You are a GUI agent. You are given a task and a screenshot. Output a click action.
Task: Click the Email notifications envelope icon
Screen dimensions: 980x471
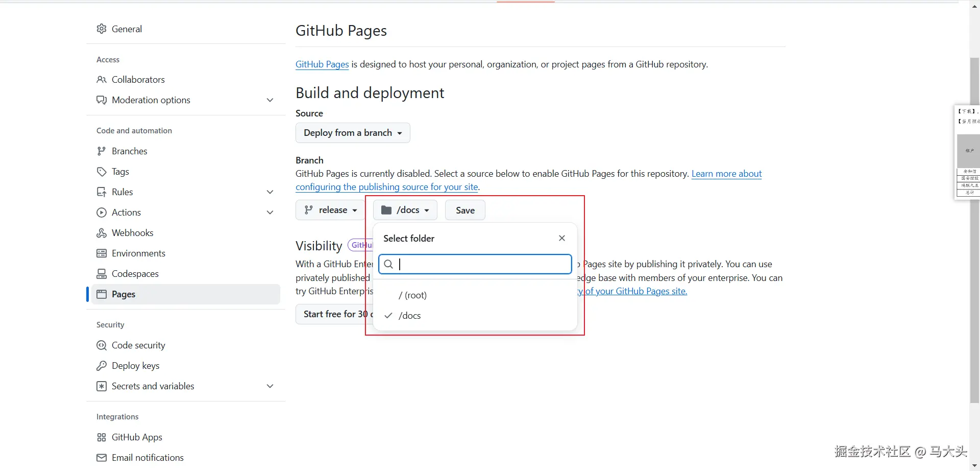[102, 458]
